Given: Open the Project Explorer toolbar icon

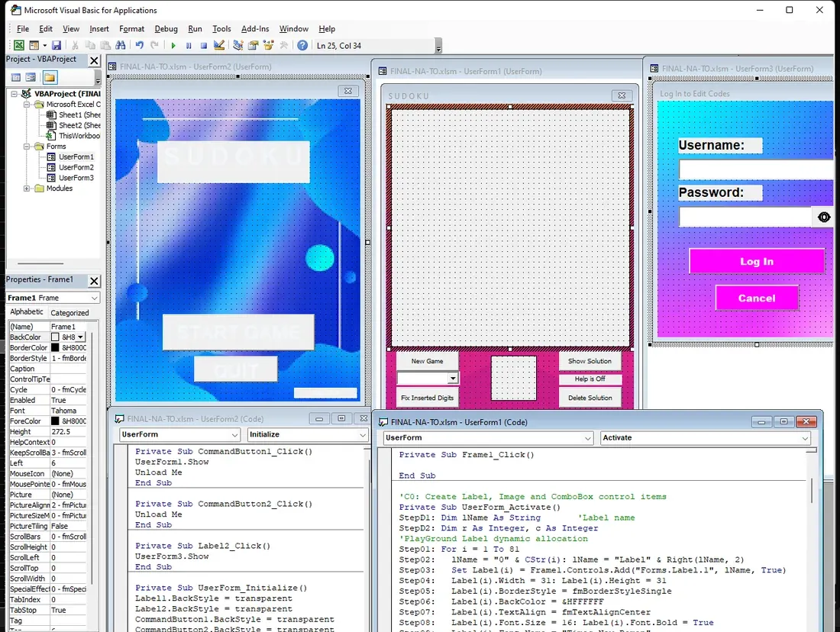Looking at the screenshot, I should pos(237,46).
